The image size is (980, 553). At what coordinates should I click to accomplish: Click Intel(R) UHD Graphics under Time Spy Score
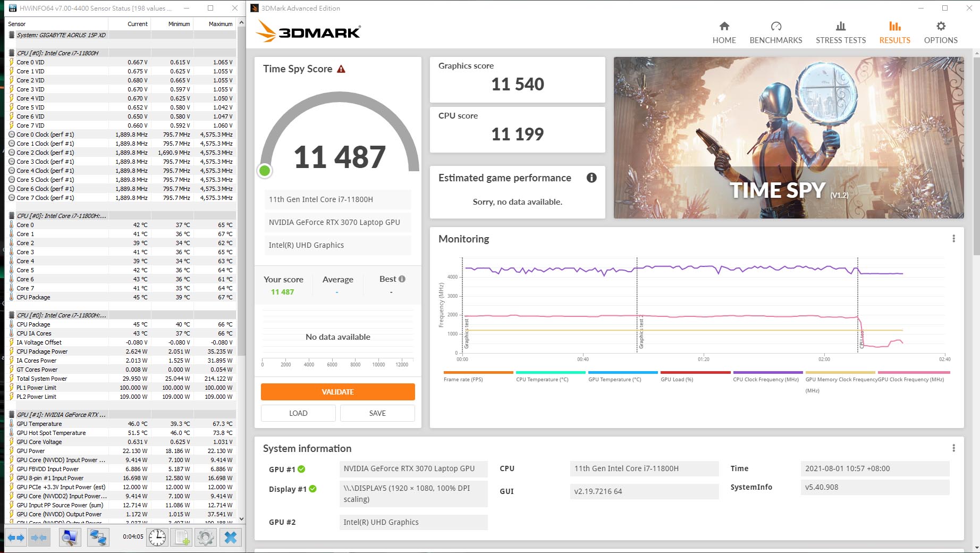[x=337, y=245]
